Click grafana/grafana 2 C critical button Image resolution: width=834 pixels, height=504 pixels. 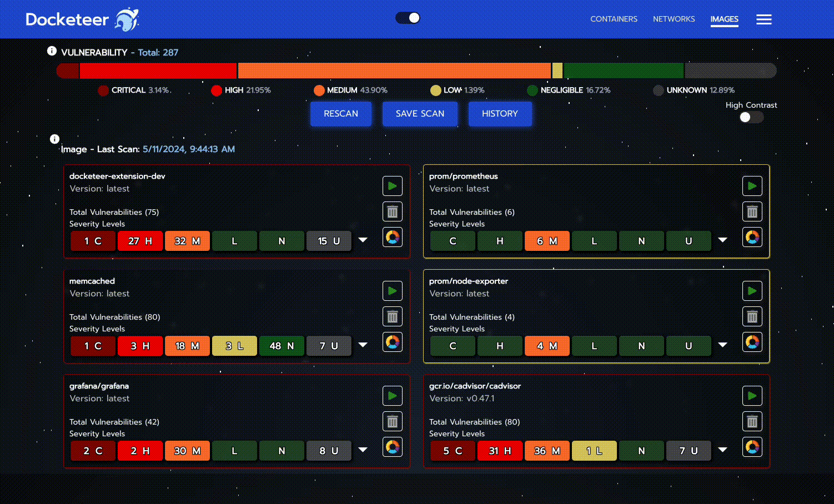point(93,451)
